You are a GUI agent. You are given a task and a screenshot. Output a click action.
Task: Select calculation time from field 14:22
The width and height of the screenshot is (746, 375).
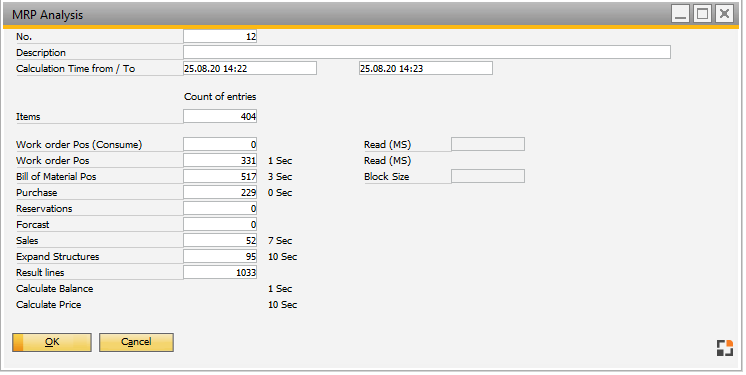tap(250, 69)
